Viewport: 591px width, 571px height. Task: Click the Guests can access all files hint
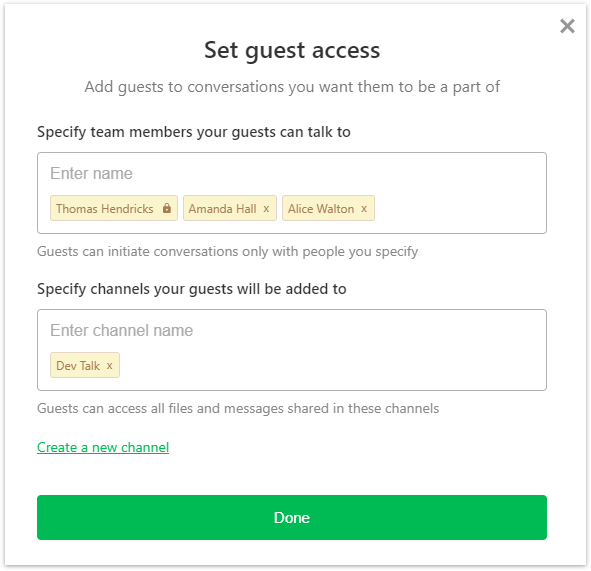click(x=238, y=408)
